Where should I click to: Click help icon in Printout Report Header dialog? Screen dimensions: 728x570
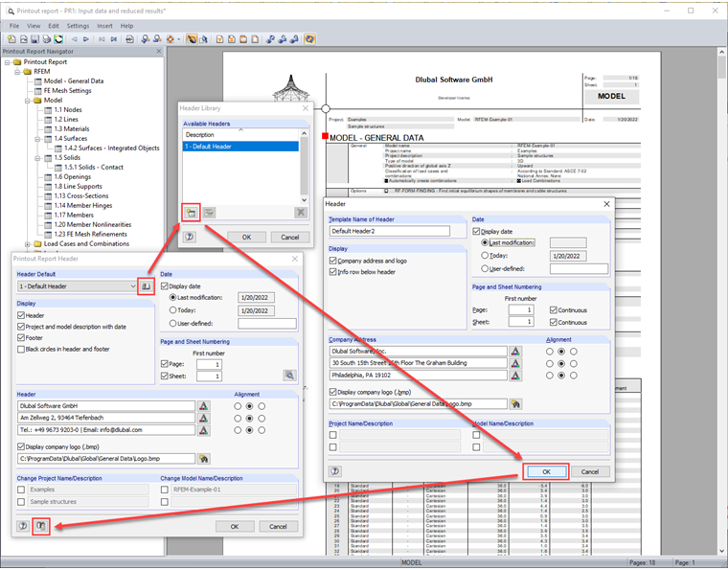(x=23, y=526)
